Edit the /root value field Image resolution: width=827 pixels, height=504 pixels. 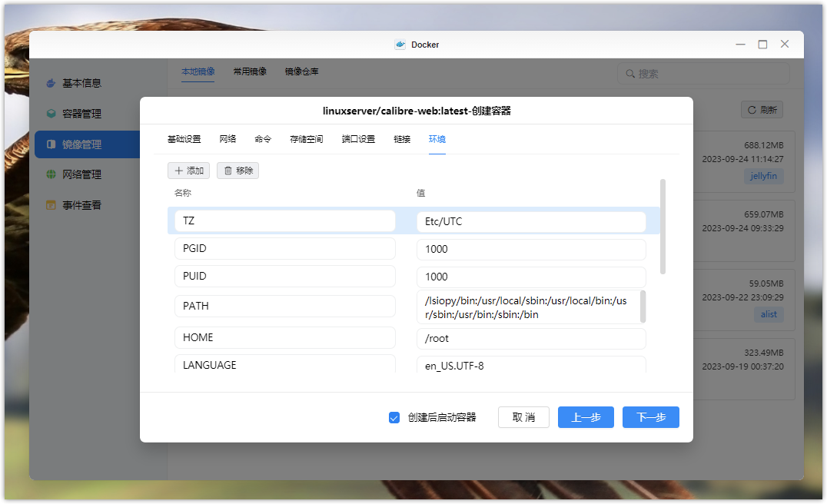(x=531, y=339)
